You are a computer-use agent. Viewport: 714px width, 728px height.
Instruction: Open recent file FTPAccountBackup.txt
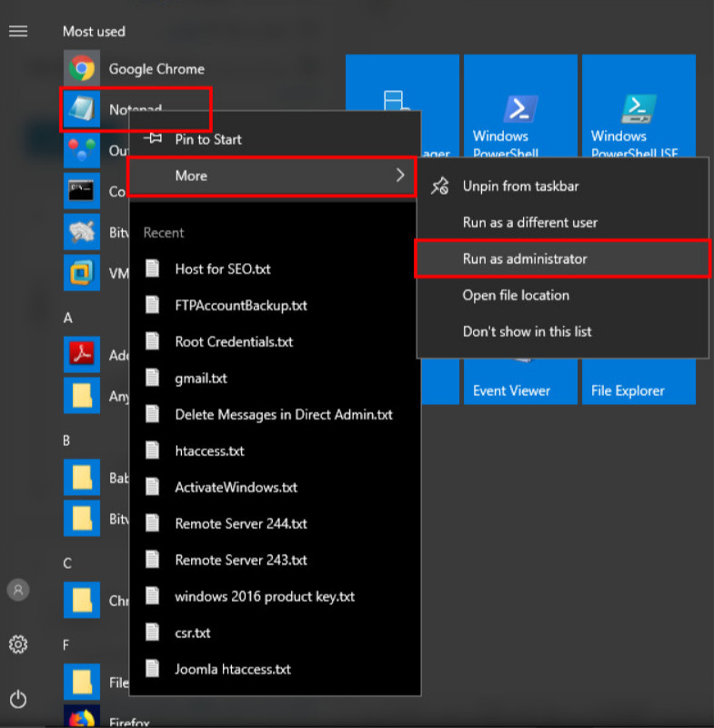[274, 305]
